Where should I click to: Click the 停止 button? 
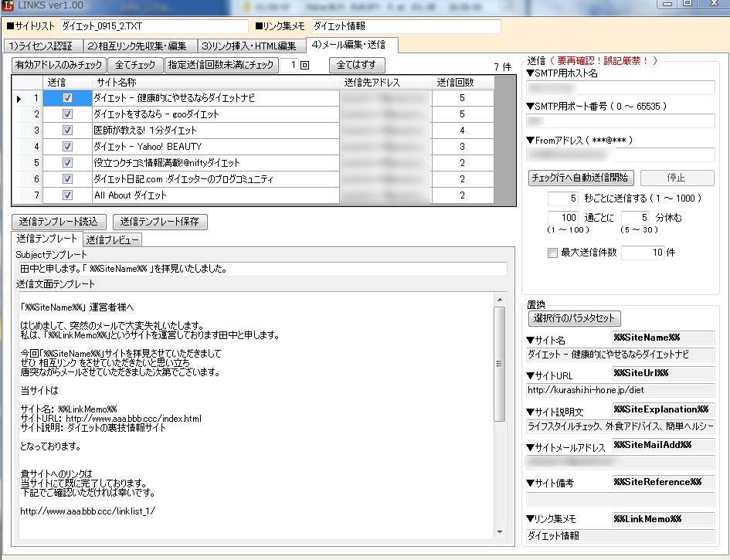click(677, 178)
